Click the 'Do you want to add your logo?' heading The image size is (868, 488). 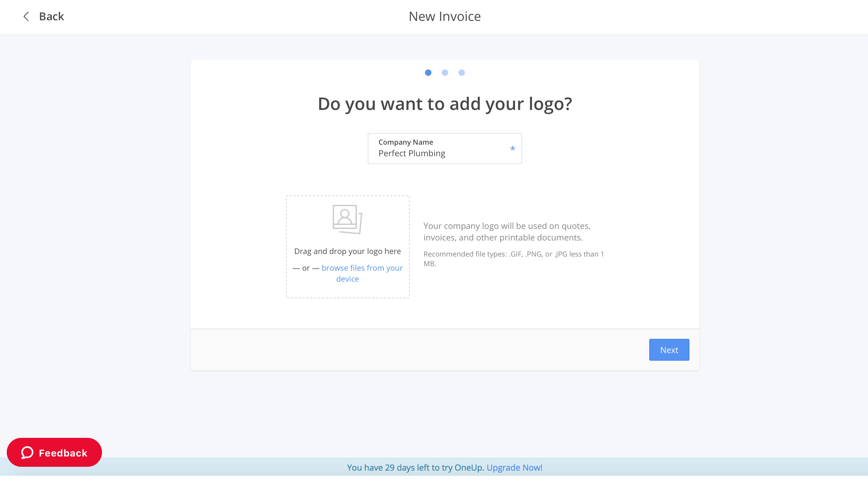[x=444, y=104]
